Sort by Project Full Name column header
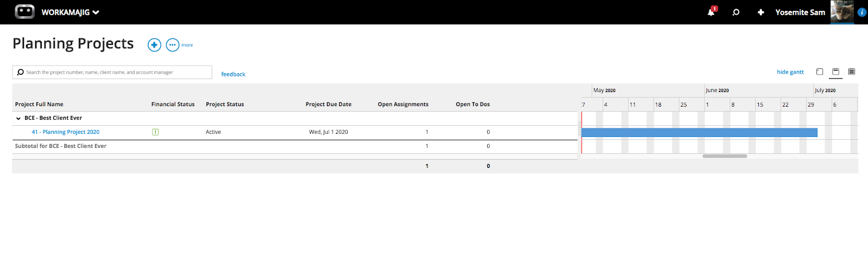Image resolution: width=868 pixels, height=266 pixels. (x=39, y=104)
